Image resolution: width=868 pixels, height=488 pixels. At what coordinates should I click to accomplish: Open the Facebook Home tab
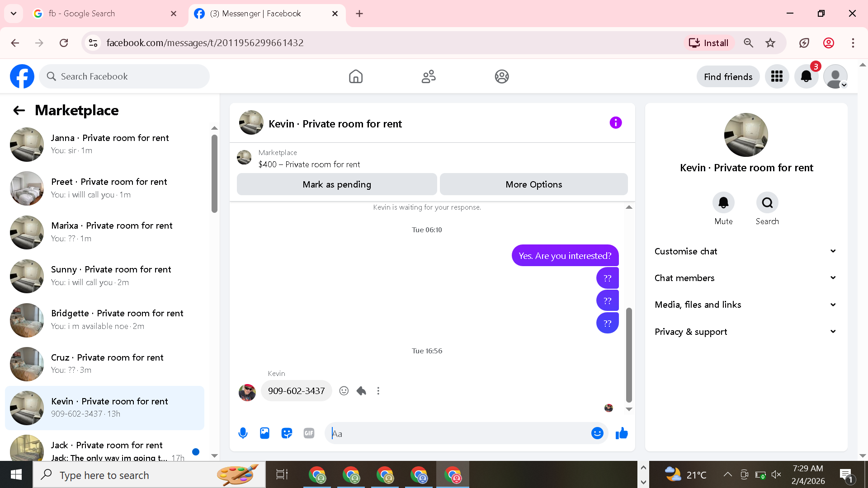356,76
